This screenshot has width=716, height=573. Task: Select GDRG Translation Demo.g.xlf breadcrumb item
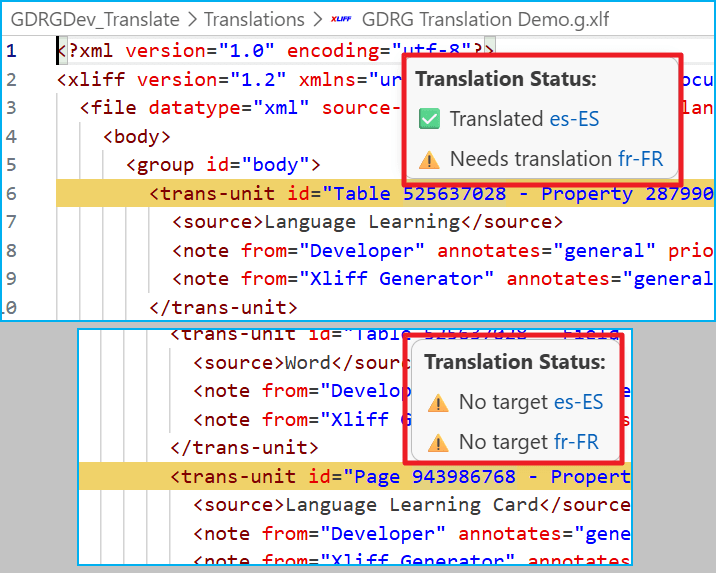(487, 19)
